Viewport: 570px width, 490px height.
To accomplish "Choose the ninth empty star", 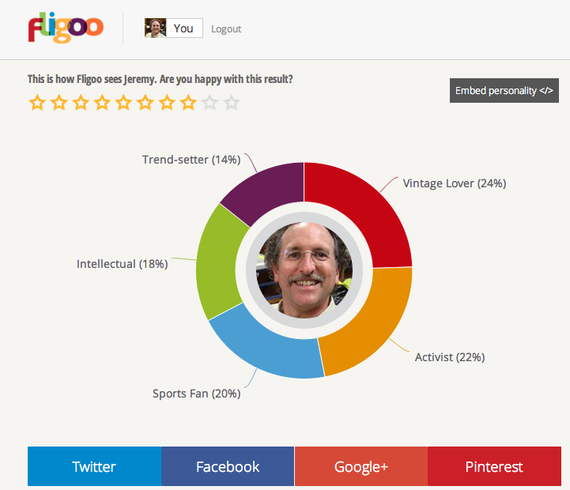I will [210, 103].
